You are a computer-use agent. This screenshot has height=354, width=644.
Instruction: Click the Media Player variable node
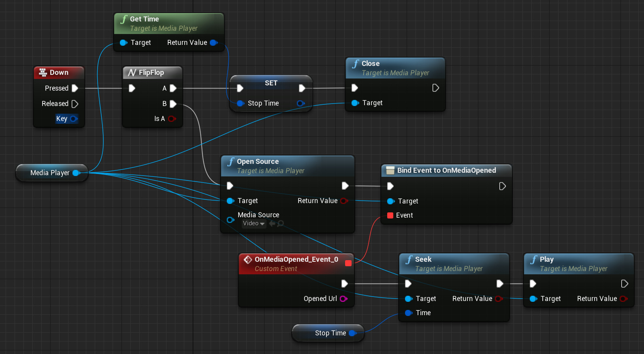pos(50,173)
